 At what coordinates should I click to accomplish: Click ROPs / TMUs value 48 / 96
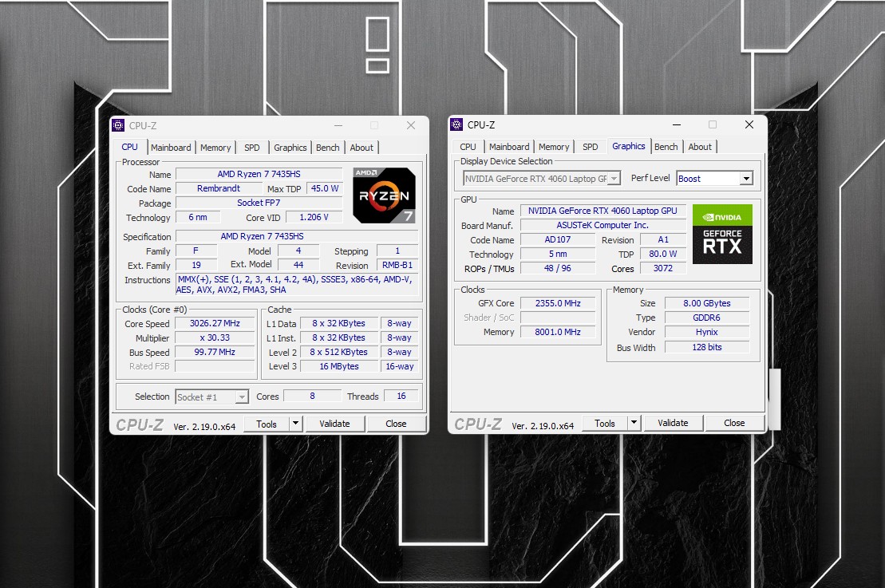click(558, 269)
